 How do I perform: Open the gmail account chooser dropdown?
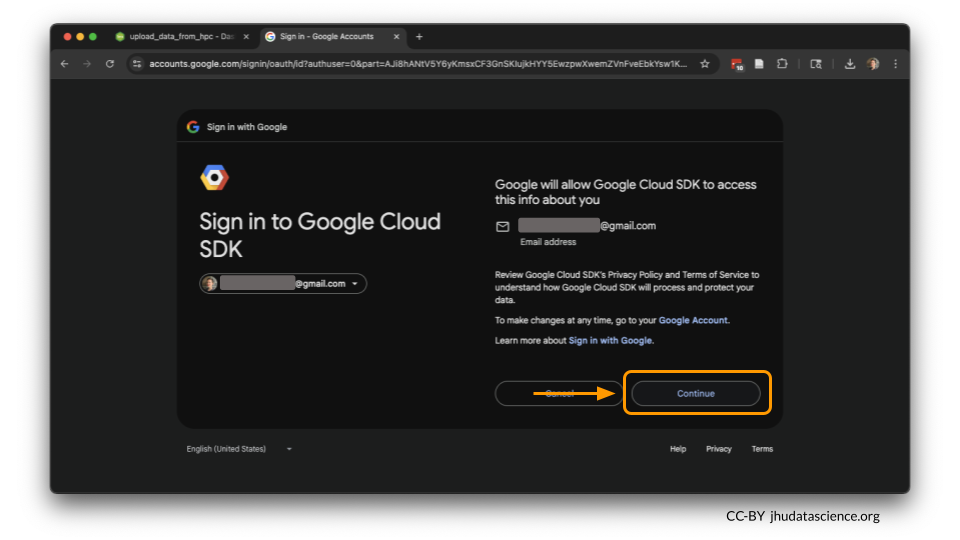point(283,283)
